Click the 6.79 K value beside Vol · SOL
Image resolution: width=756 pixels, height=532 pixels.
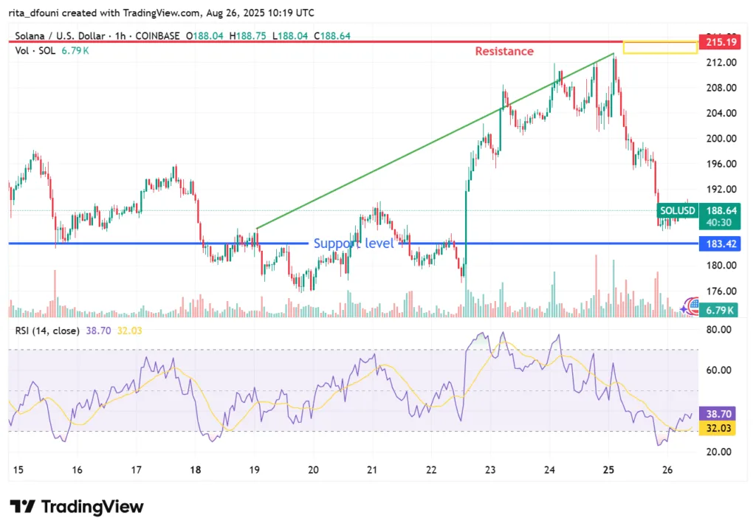point(75,51)
